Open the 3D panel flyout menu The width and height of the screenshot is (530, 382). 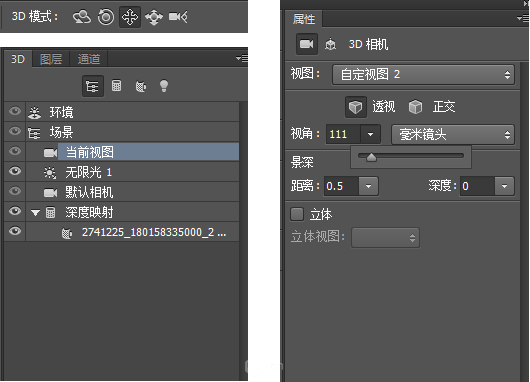click(x=242, y=58)
